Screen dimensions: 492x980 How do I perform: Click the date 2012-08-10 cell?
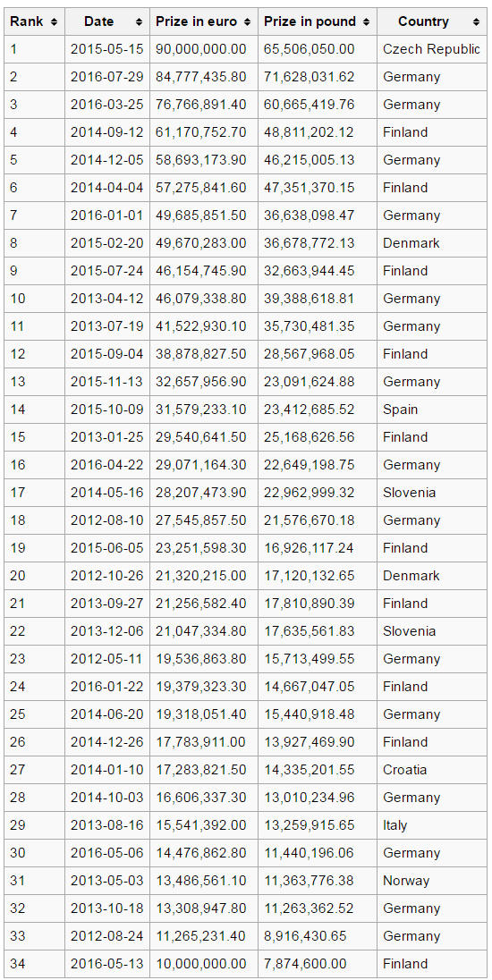107,520
